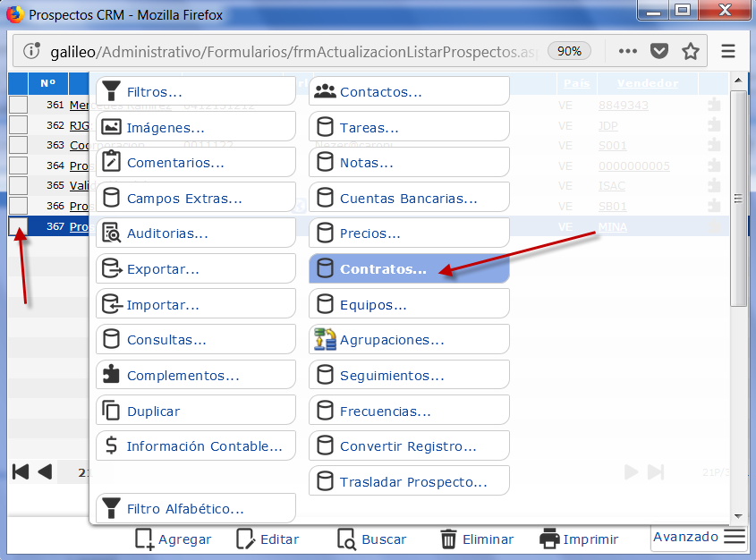756x560 pixels.
Task: Click the Editar pencil icon
Action: pos(246,539)
